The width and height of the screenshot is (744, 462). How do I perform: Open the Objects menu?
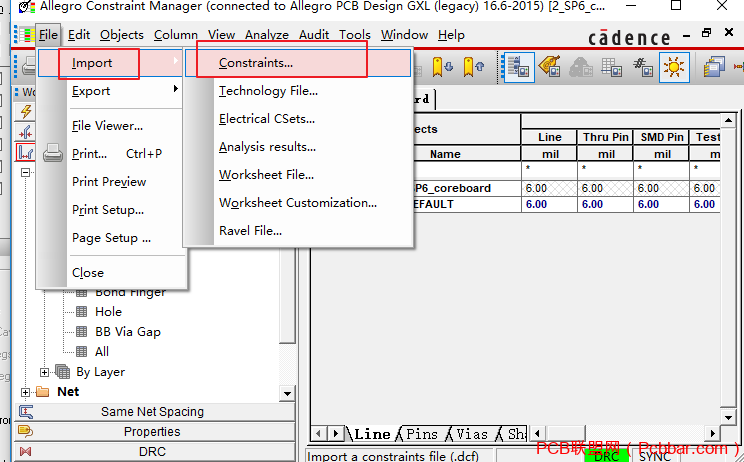[121, 35]
